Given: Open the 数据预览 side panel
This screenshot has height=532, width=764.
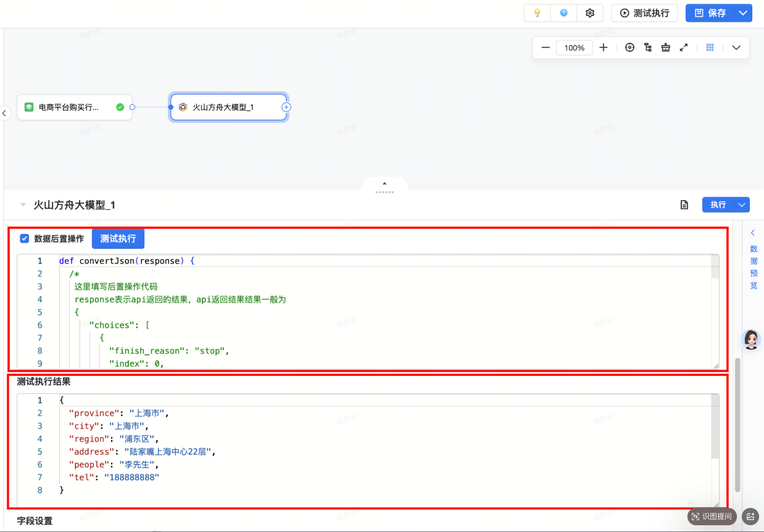Looking at the screenshot, I should pos(753,259).
